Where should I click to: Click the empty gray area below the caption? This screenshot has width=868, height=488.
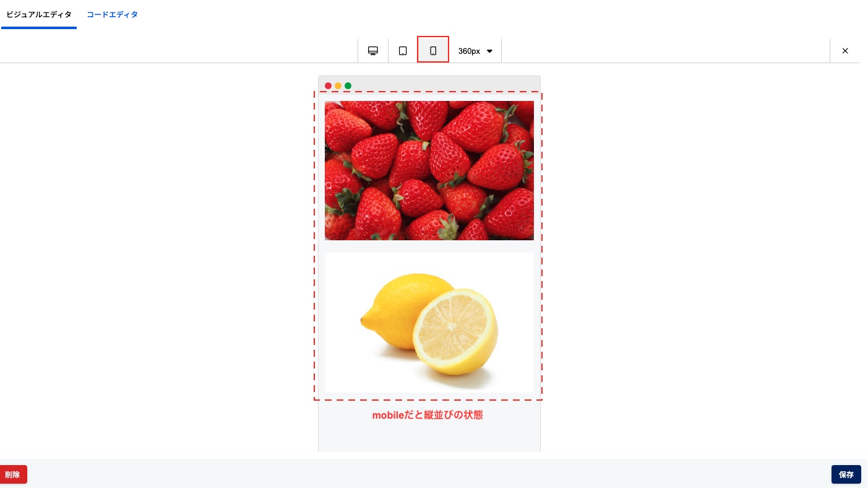click(x=429, y=438)
